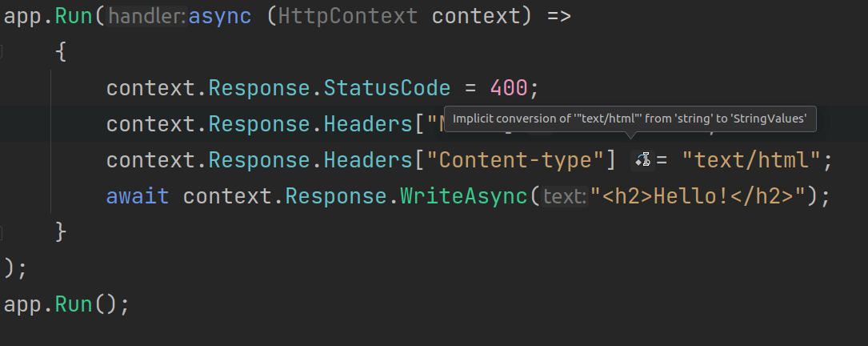Click the WriteAsync method name
This screenshot has width=868, height=346.
coord(464,196)
